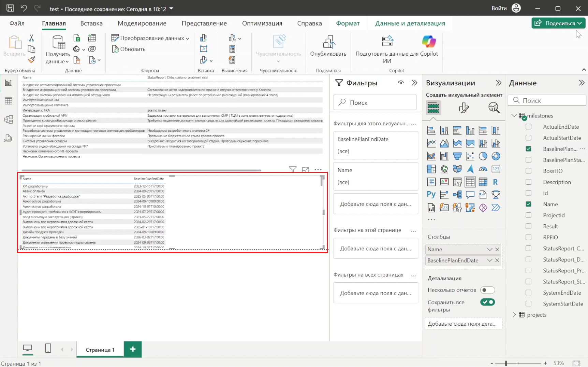Check the ProjectId field
Viewport: 588px width, 367px height.
click(x=528, y=215)
